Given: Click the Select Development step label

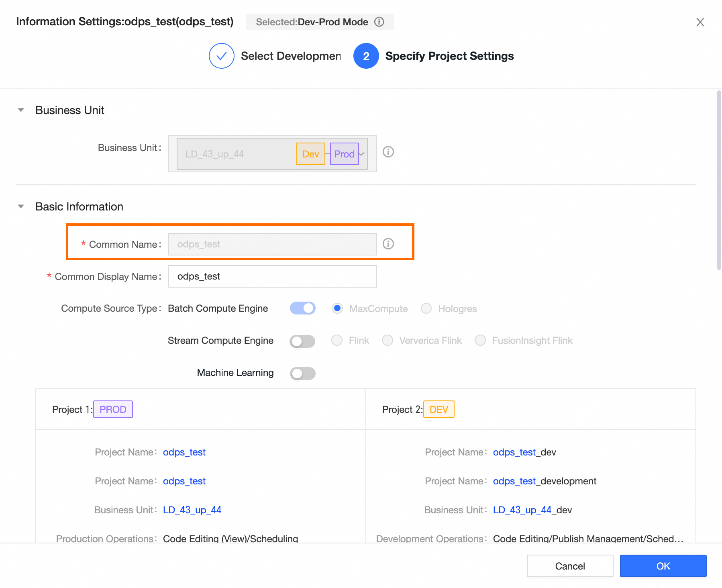Looking at the screenshot, I should 291,56.
